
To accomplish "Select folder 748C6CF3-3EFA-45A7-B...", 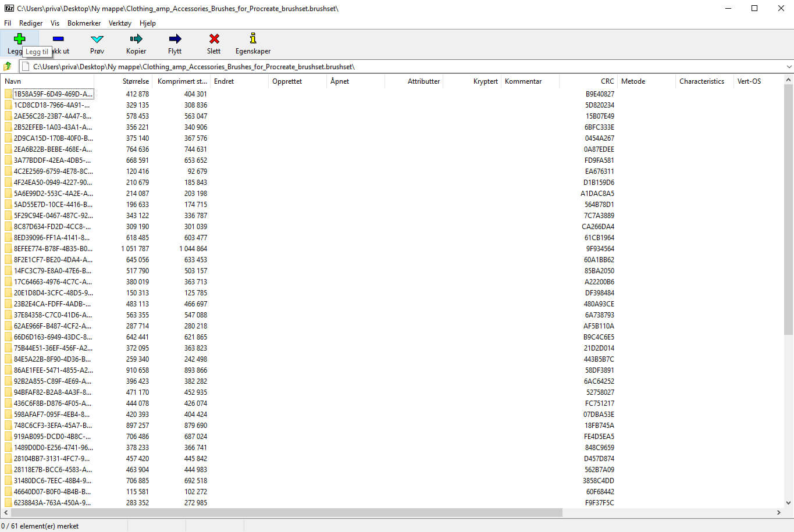I will 53,426.
